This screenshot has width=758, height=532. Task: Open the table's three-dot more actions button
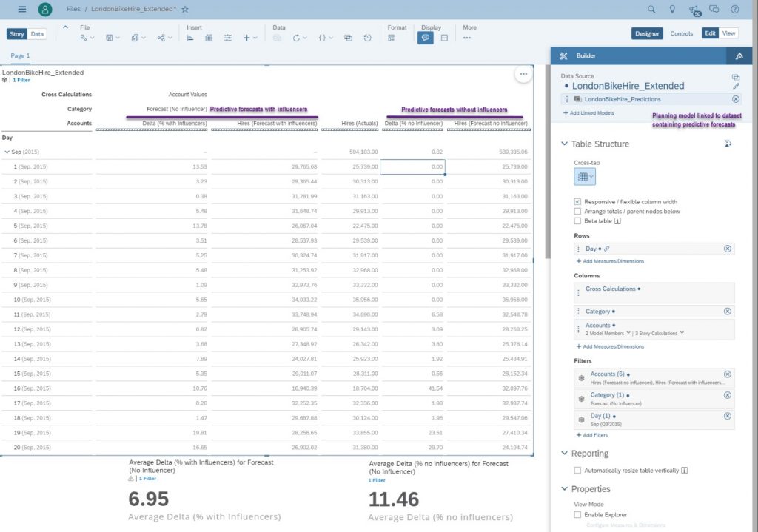coord(523,74)
